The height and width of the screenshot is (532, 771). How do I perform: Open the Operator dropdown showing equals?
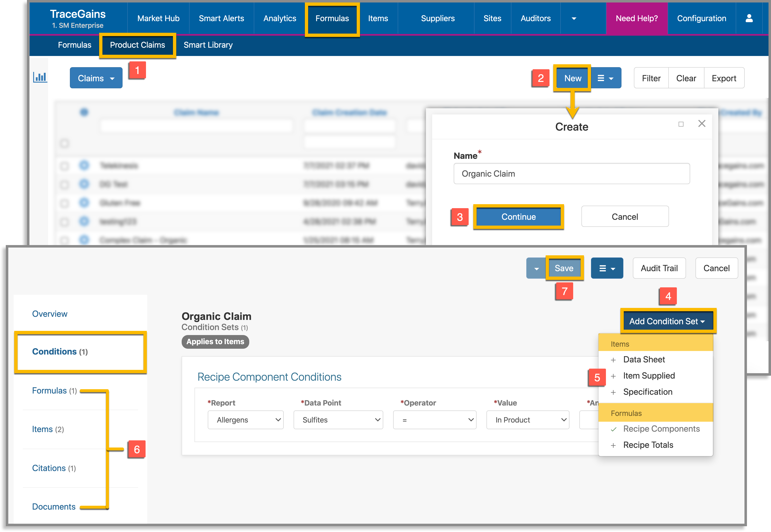435,420
